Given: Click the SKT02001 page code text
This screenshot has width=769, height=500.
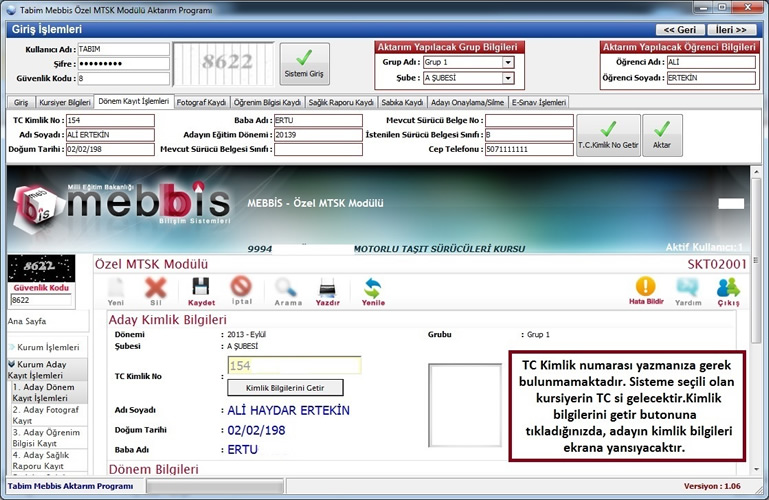Looking at the screenshot, I should click(x=717, y=265).
